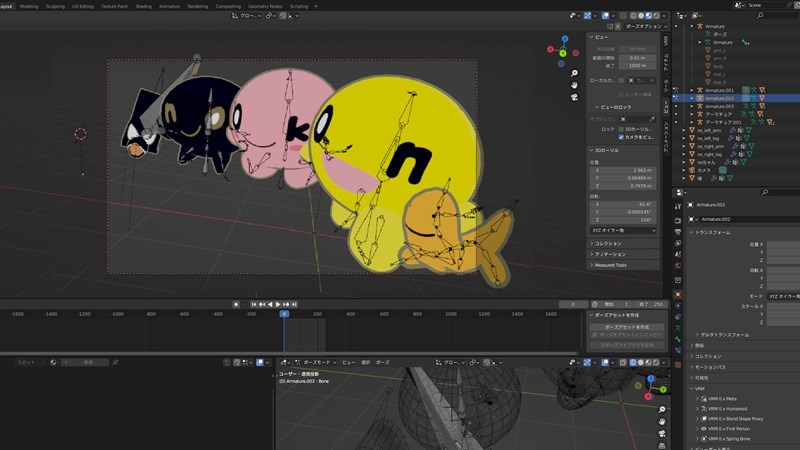
Task: Check the ロック 3Dカーソル checkbox
Action: click(x=621, y=129)
